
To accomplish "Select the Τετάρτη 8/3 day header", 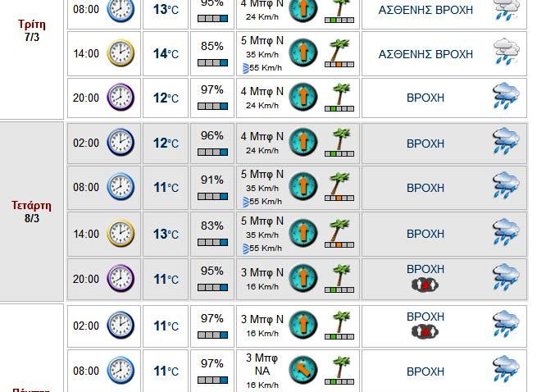I will (32, 212).
